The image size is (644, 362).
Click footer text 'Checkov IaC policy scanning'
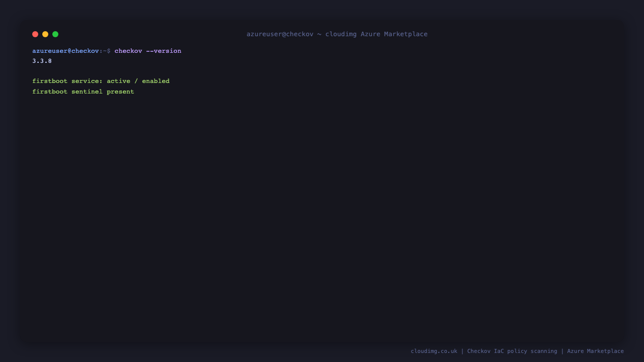tap(512, 351)
